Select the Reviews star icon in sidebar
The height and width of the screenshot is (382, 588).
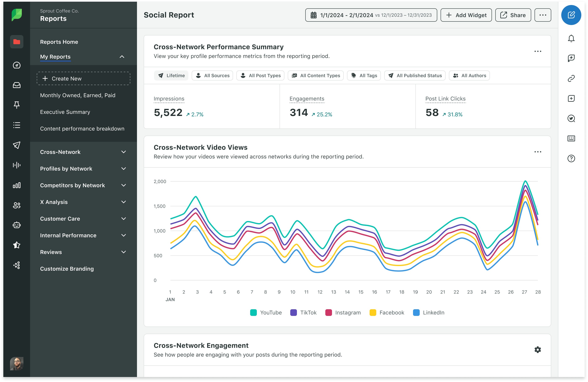point(16,245)
